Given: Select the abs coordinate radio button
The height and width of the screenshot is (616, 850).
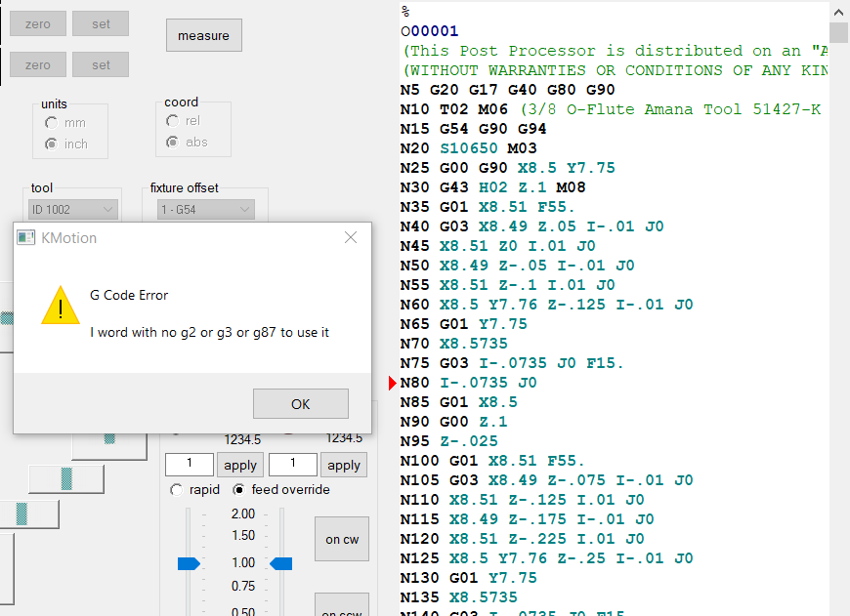Looking at the screenshot, I should [173, 142].
